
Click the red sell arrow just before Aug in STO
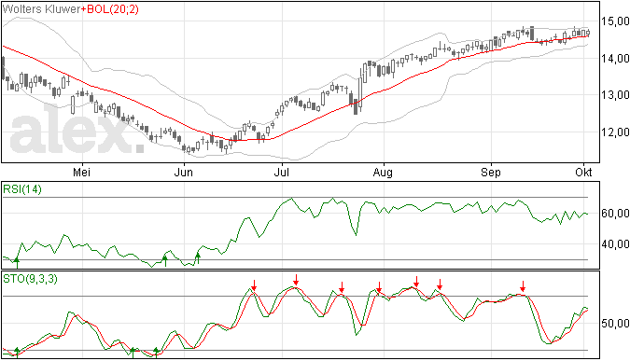(x=379, y=287)
